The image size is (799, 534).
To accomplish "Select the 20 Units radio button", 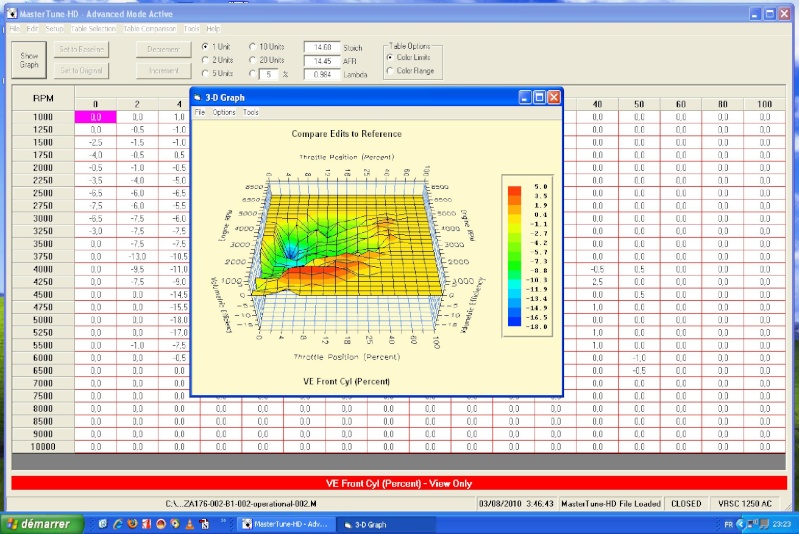I will coord(252,60).
